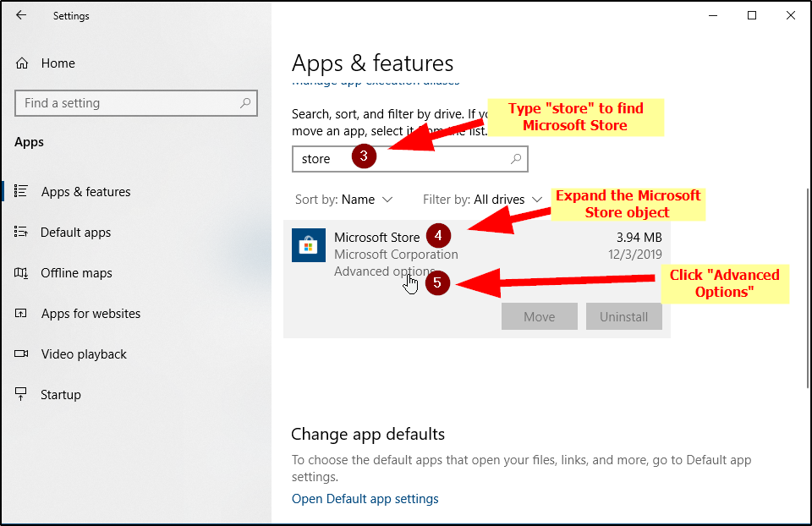
Task: Close the Settings window
Action: click(x=791, y=15)
